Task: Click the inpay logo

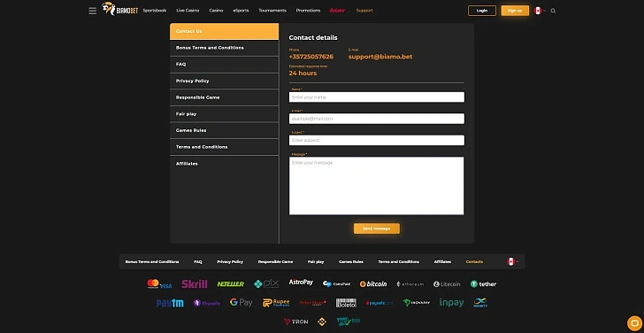Action: [451, 303]
